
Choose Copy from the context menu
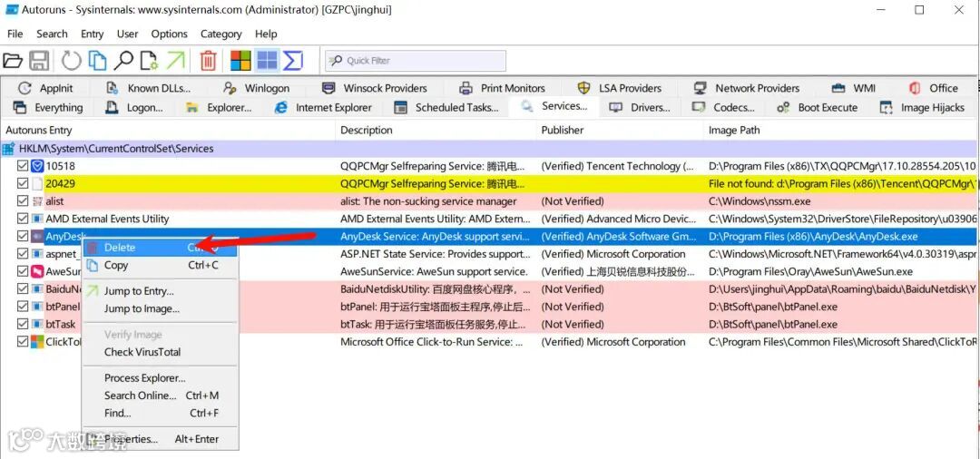pos(160,265)
